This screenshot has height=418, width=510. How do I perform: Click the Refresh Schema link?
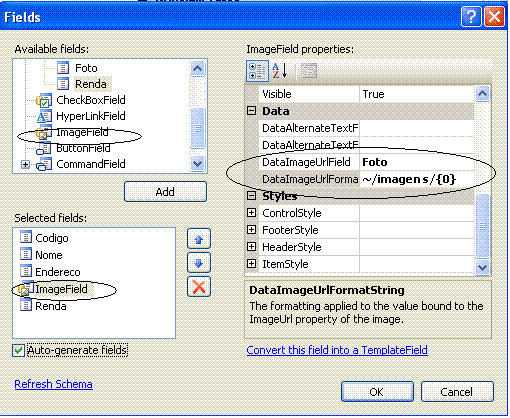(x=53, y=384)
